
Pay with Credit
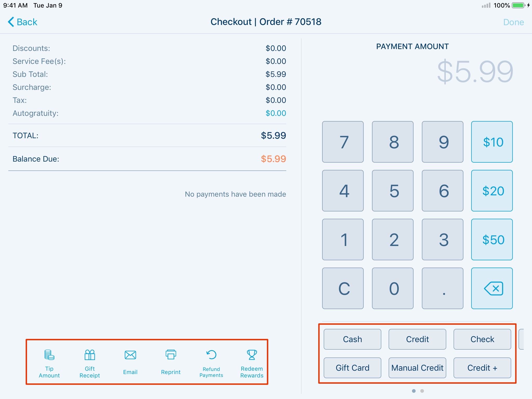click(x=417, y=339)
